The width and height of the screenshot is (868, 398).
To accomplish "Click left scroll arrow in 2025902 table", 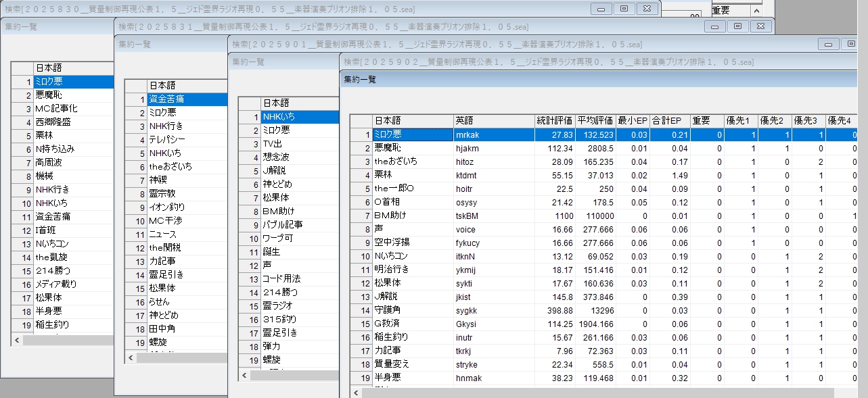I will pos(357,393).
